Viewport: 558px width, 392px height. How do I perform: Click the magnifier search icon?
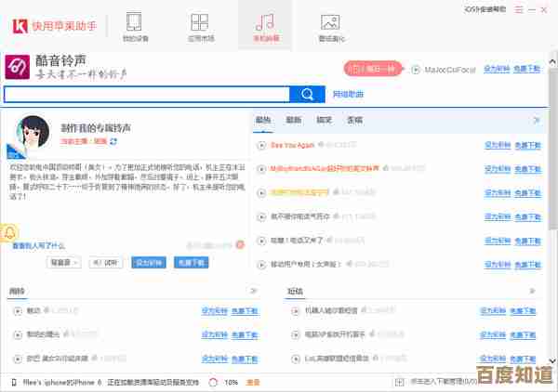(x=306, y=94)
